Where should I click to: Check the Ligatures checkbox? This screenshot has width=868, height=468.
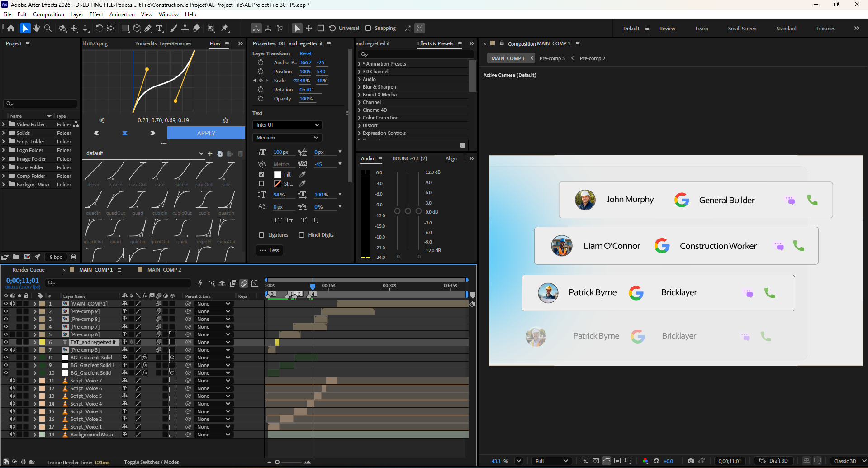click(x=261, y=235)
